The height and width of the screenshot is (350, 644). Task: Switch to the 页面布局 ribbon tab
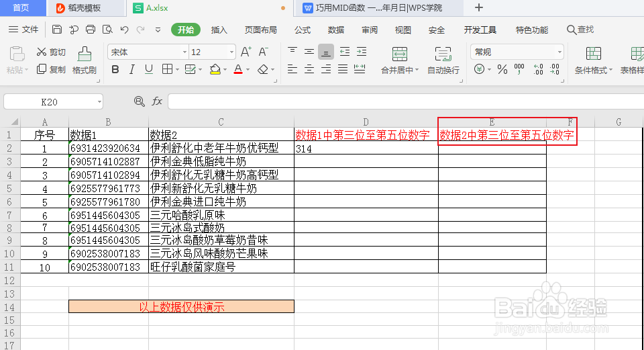[261, 30]
